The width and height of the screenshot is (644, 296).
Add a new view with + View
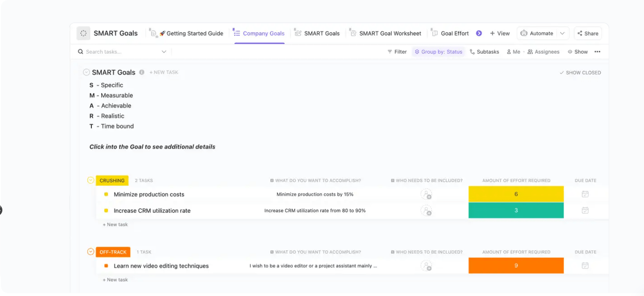click(x=500, y=33)
